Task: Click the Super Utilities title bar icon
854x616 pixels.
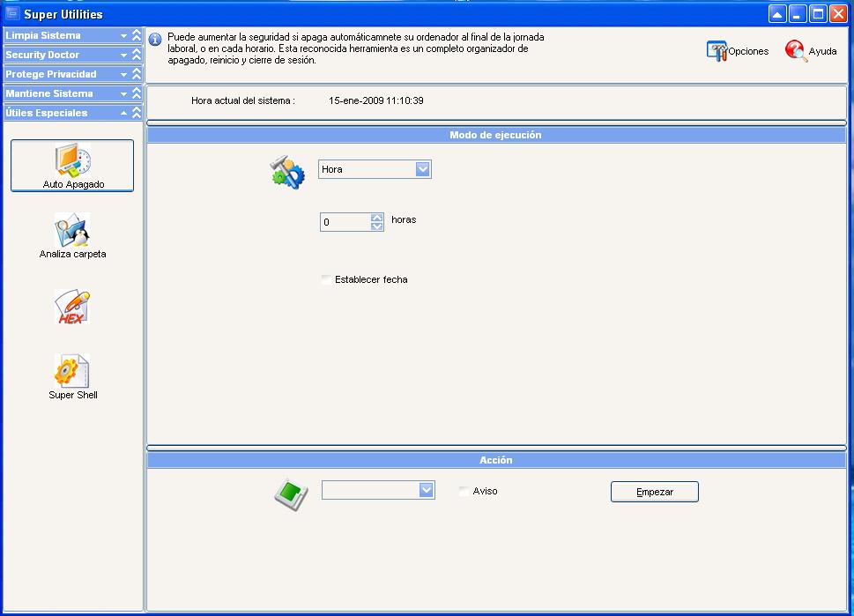Action: pos(12,13)
